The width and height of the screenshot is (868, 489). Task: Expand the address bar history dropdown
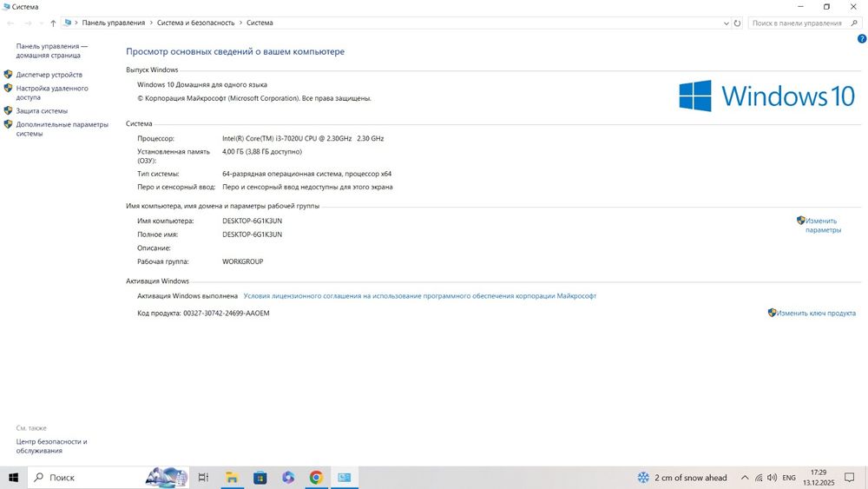click(726, 23)
